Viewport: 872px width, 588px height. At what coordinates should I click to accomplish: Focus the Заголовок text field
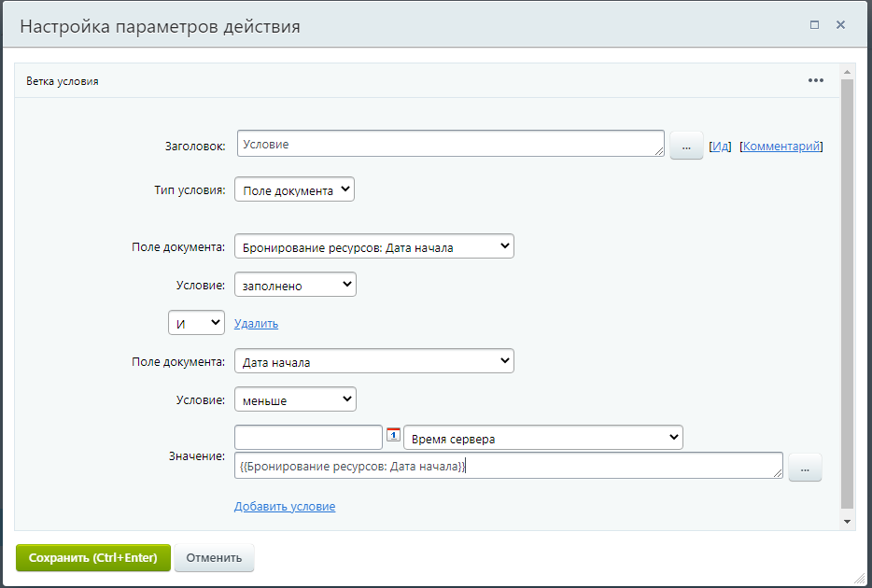click(450, 144)
